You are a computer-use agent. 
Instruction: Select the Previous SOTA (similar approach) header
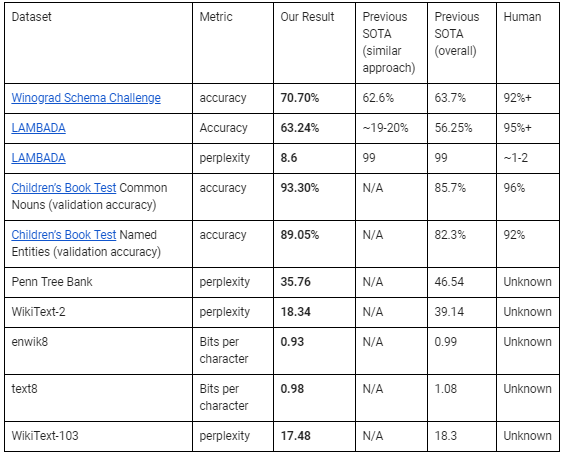(x=391, y=43)
